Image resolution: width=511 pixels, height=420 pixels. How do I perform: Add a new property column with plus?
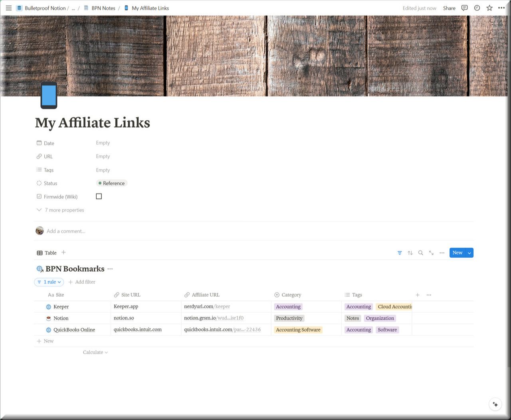tap(418, 295)
